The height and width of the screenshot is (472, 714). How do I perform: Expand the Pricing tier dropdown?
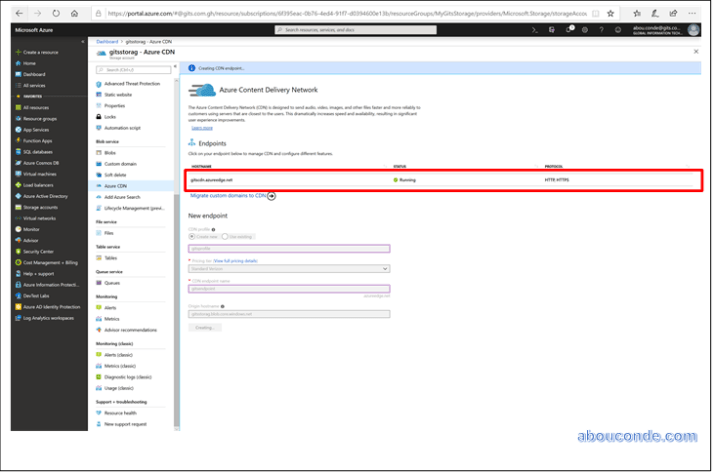pyautogui.click(x=289, y=268)
